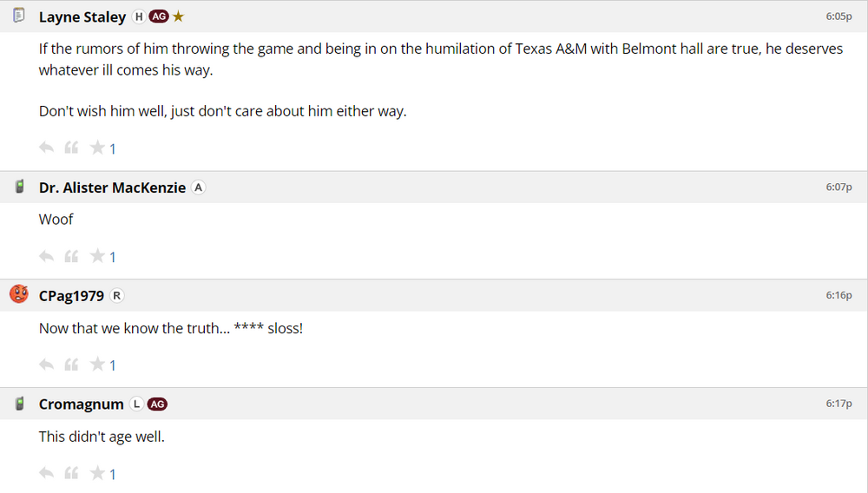Reply to Layne Staley's post
This screenshot has width=868, height=493.
[47, 148]
